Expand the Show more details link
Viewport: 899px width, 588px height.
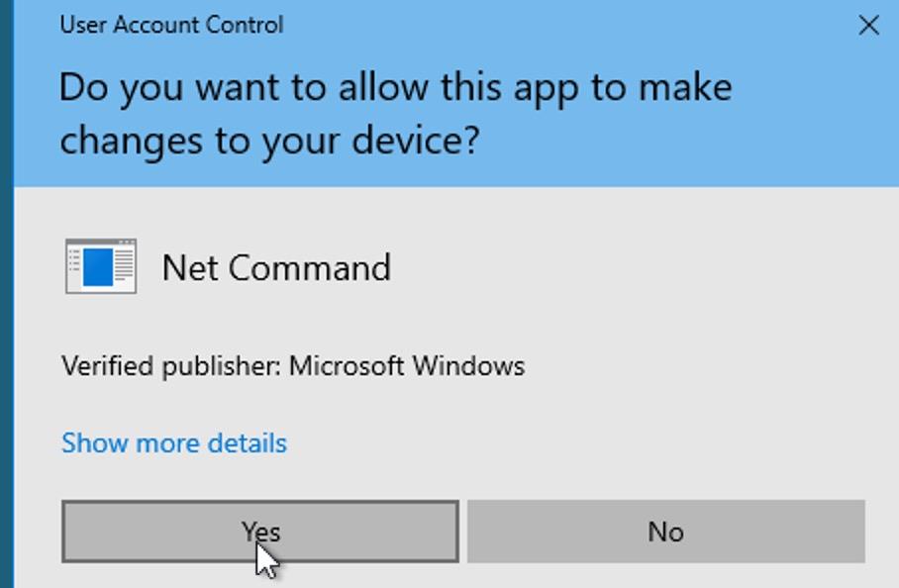pyautogui.click(x=174, y=442)
